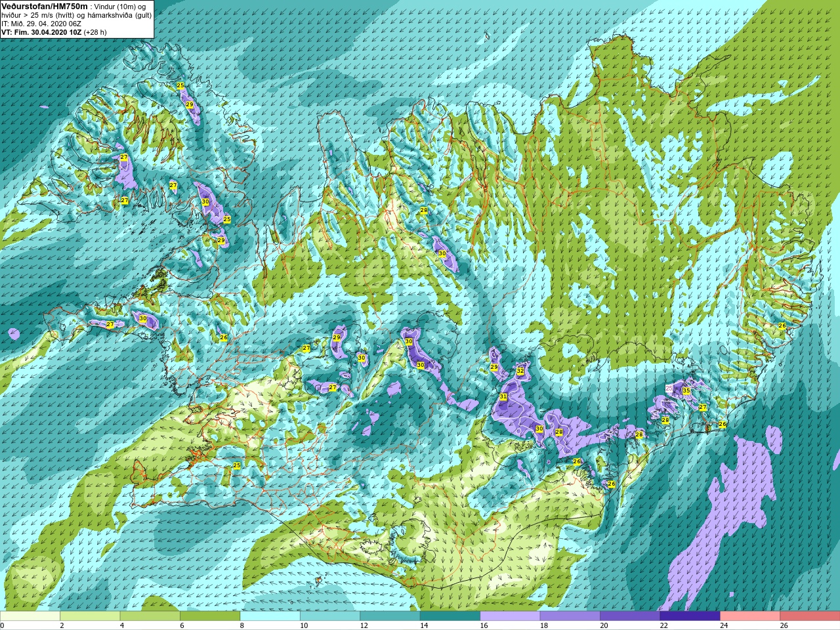Click the 14–16 m/s dark teal legend swatch
The height and width of the screenshot is (630, 840).
click(x=450, y=616)
